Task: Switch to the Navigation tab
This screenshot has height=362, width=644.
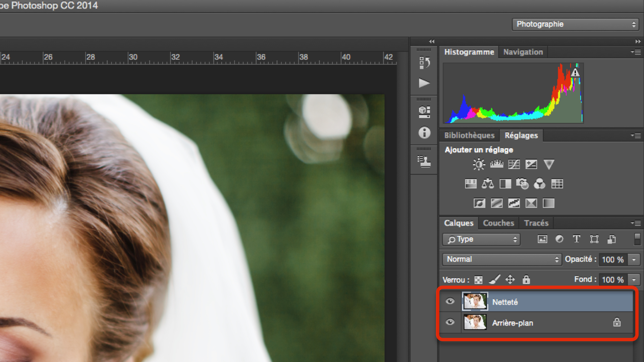Action: [523, 52]
